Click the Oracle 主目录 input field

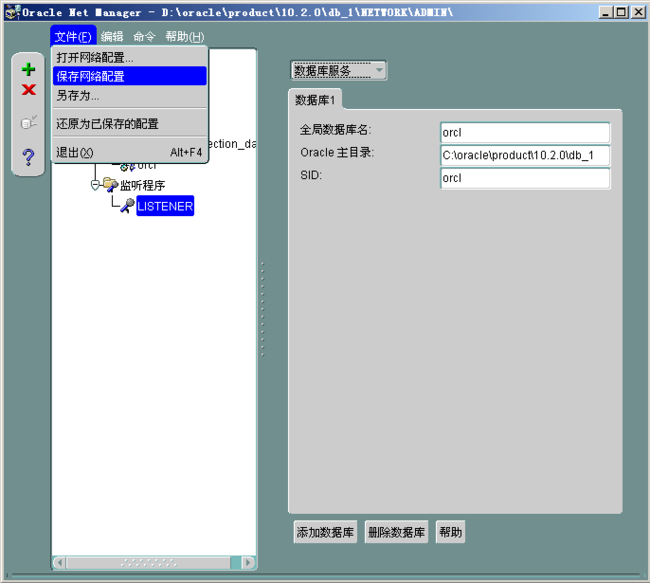pos(525,155)
